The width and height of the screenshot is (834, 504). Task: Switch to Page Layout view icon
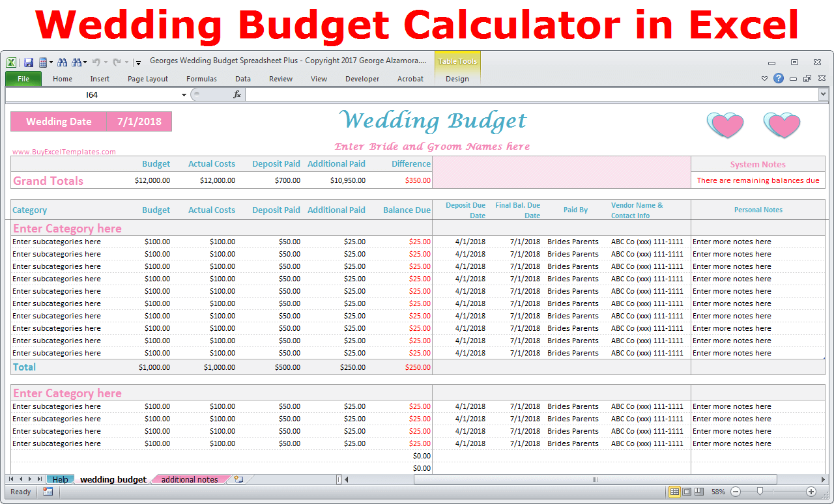[687, 492]
